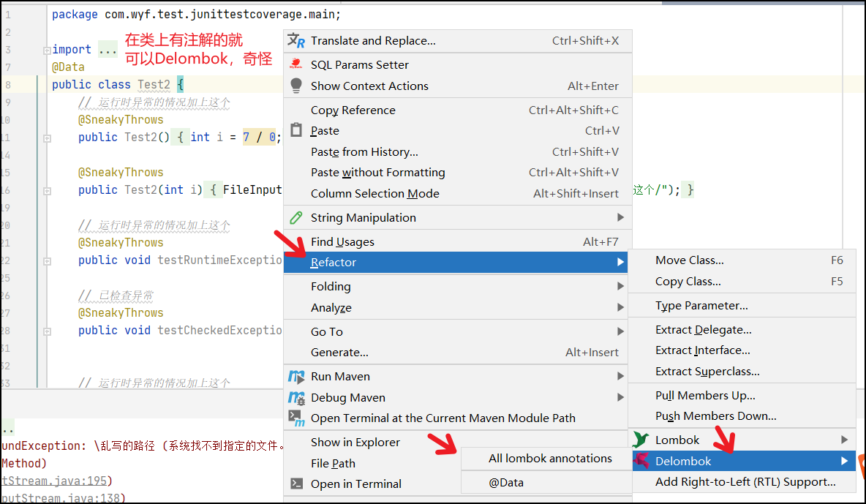The image size is (866, 504).
Task: Open Lombok submenu arrow
Action: tap(844, 440)
